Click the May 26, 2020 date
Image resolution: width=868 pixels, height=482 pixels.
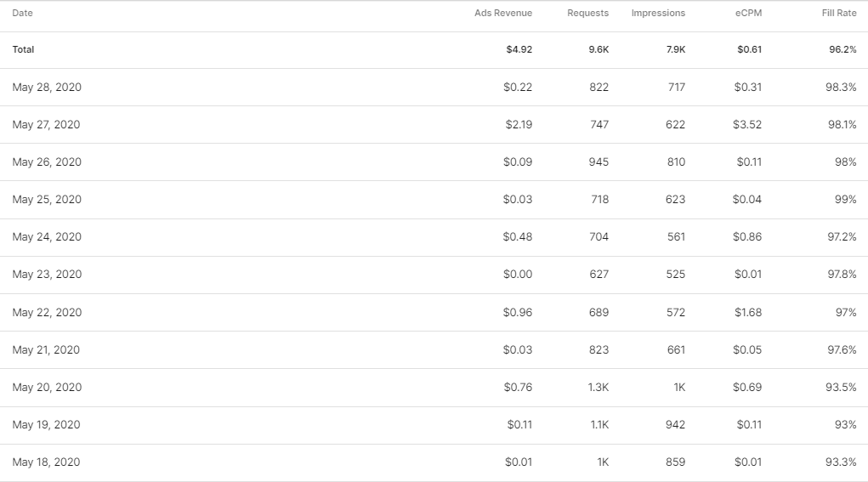[x=47, y=162]
